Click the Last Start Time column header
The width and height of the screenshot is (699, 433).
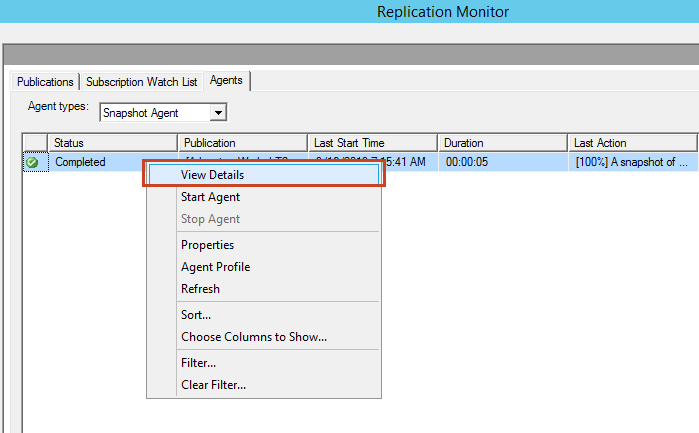pos(372,143)
